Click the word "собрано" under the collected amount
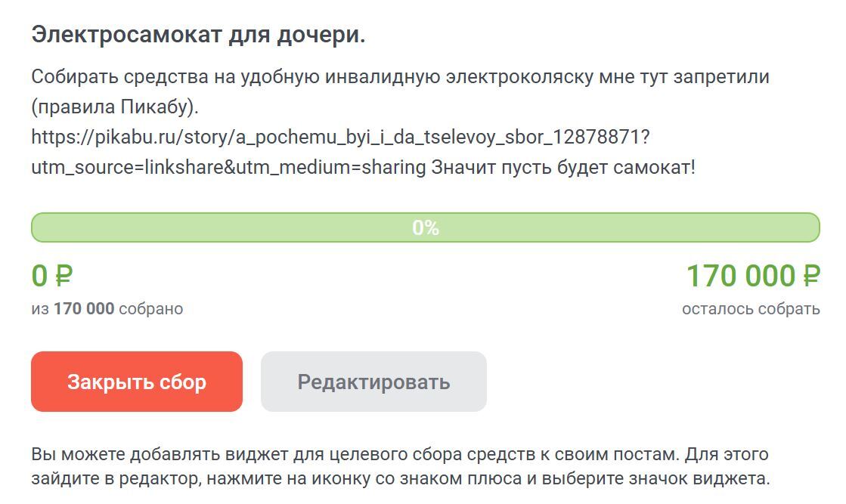Viewport: 846px width, 504px height. [151, 308]
